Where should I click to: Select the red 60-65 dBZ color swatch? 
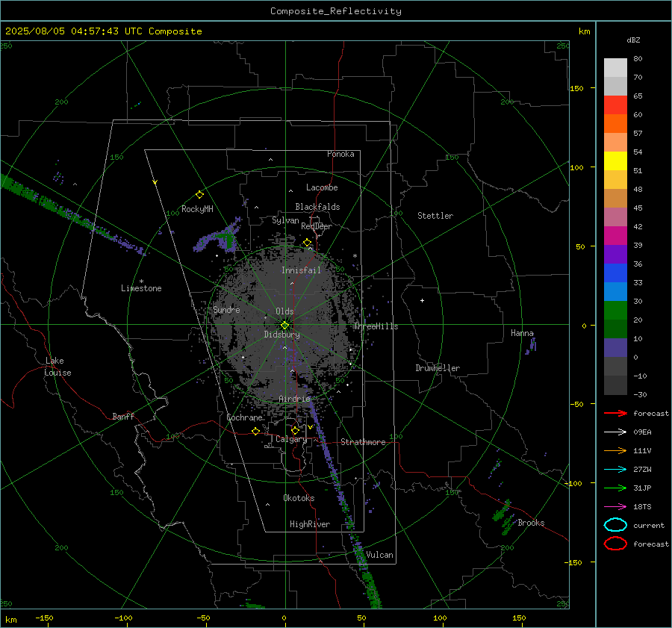pos(615,105)
